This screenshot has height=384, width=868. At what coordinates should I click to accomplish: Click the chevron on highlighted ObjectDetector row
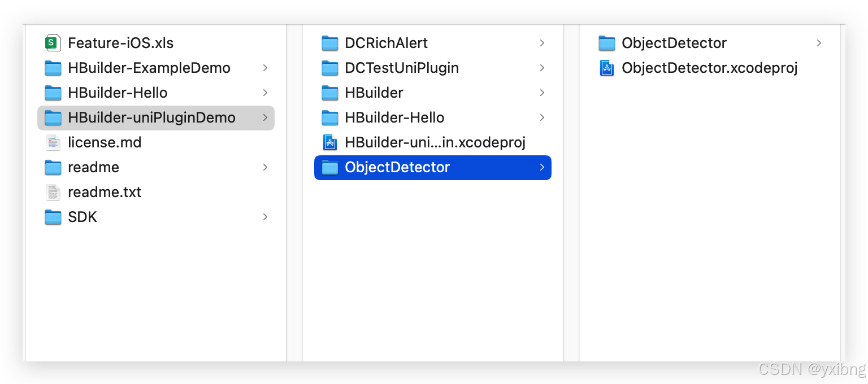[x=542, y=167]
